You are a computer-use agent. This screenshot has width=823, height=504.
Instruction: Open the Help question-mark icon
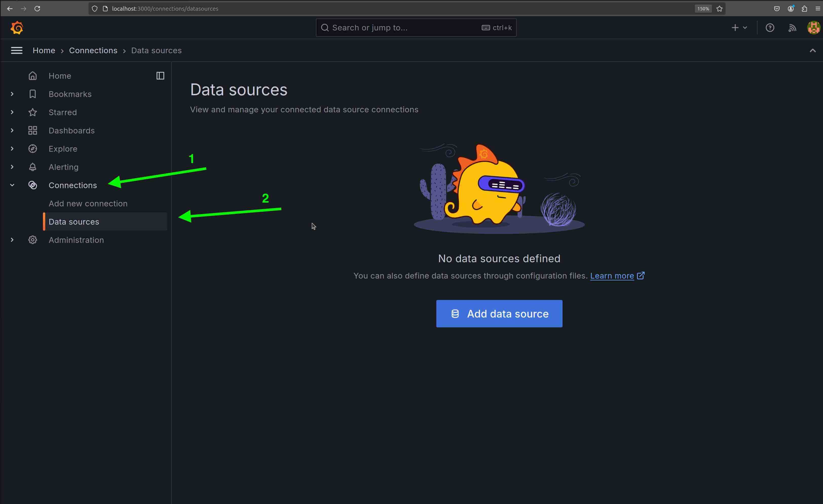[770, 28]
